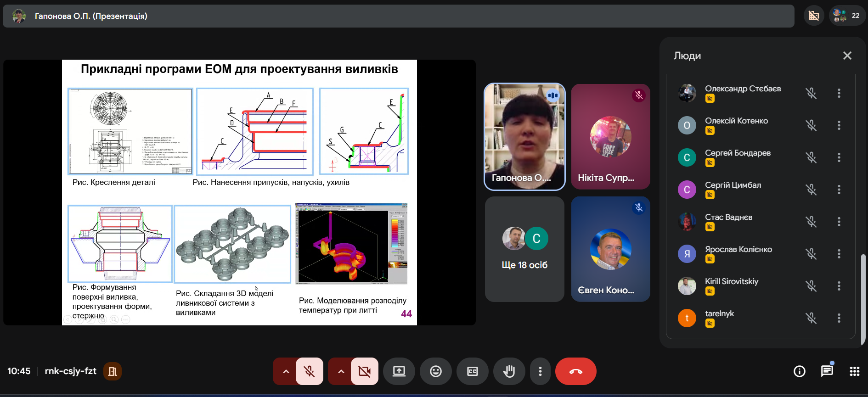Open options menu for Kirill Sirovitskiy

pyautogui.click(x=839, y=286)
